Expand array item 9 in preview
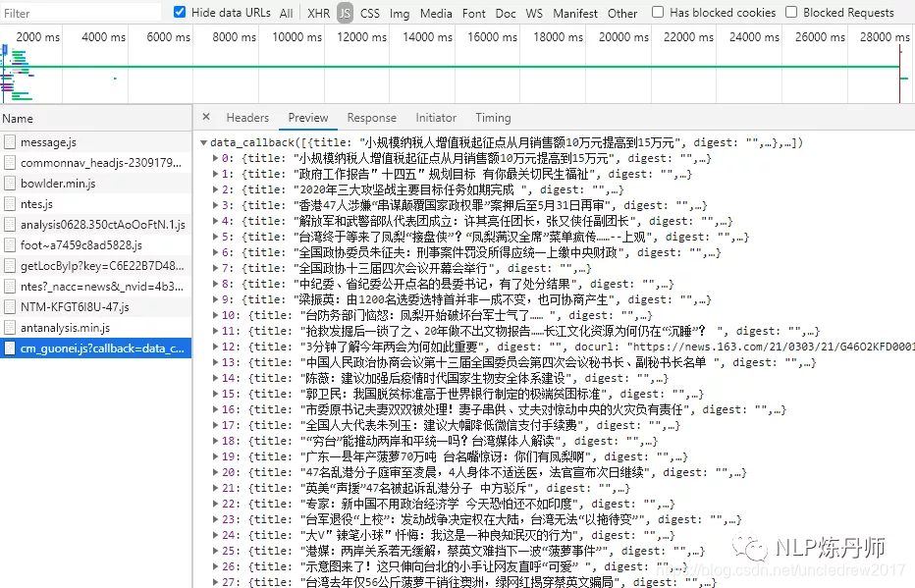 click(x=215, y=299)
